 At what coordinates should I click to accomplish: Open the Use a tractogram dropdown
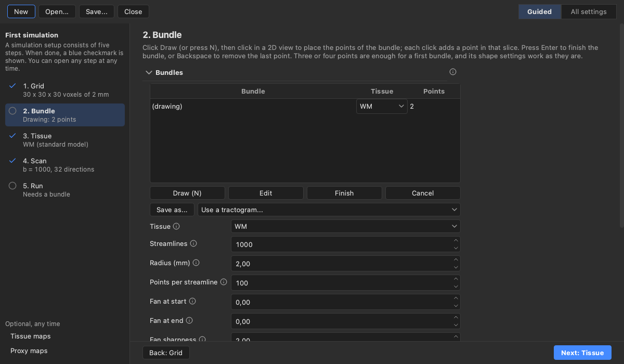[329, 210]
